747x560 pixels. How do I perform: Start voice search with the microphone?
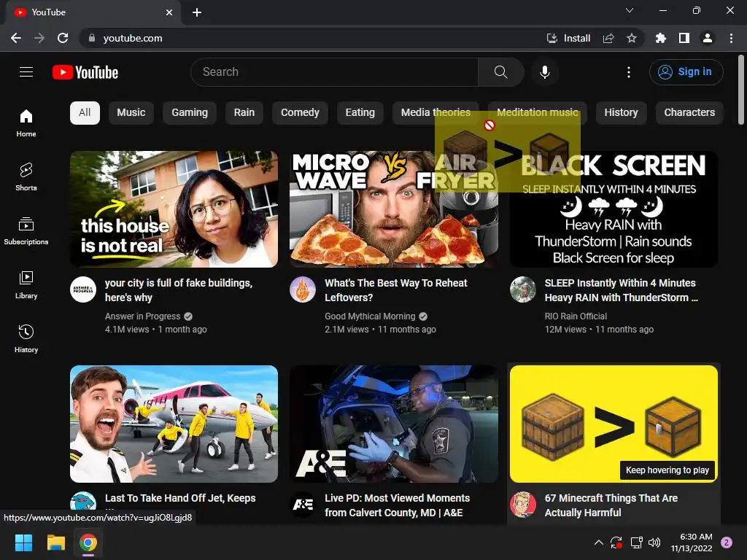tap(545, 72)
